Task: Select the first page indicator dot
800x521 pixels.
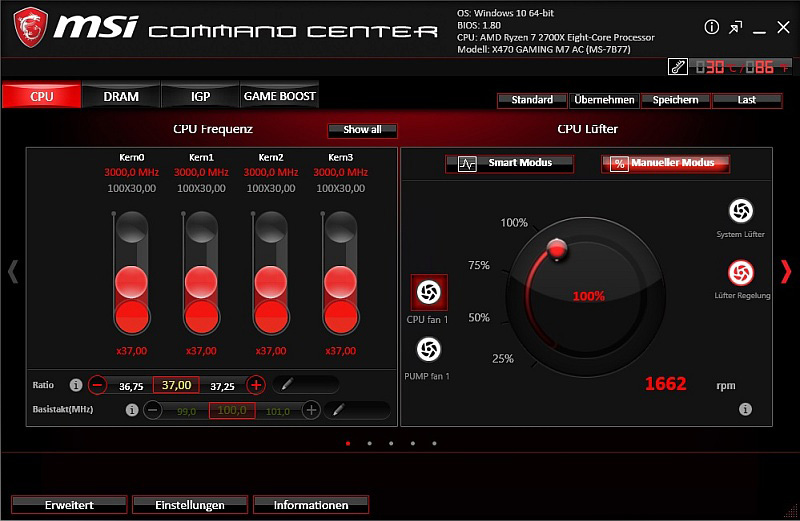Action: (348, 443)
